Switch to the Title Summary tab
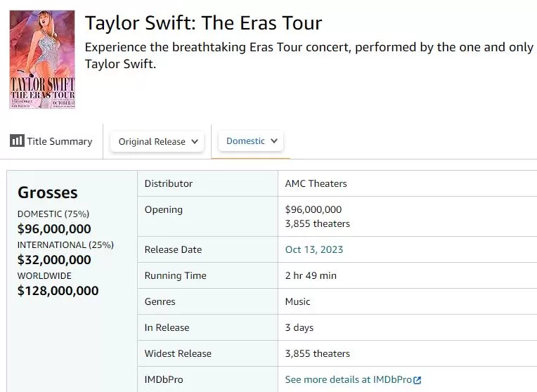This screenshot has width=537, height=392. (51, 141)
